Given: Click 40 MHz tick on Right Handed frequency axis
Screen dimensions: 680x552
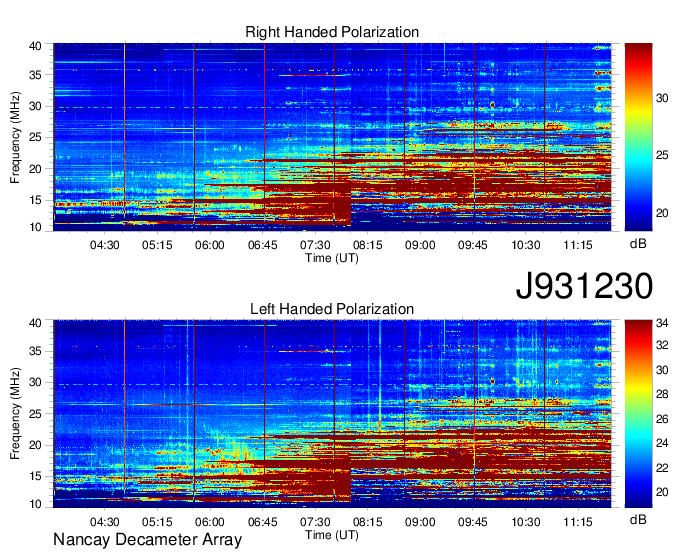Looking at the screenshot, I should [x=35, y=46].
